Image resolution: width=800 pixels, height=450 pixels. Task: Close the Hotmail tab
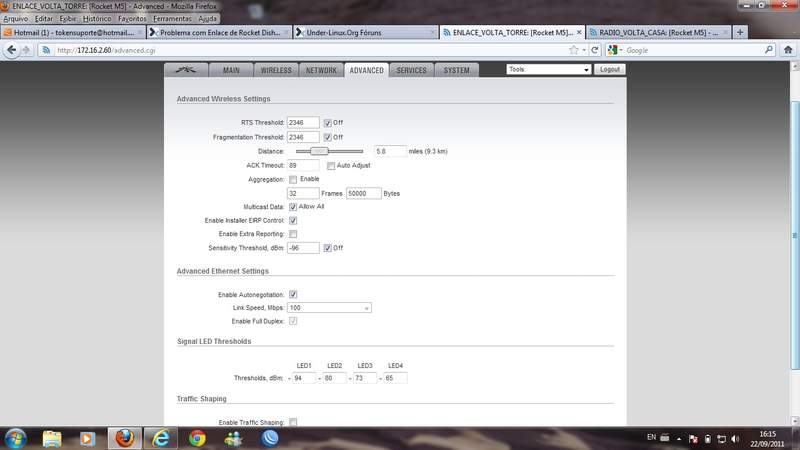(140, 32)
